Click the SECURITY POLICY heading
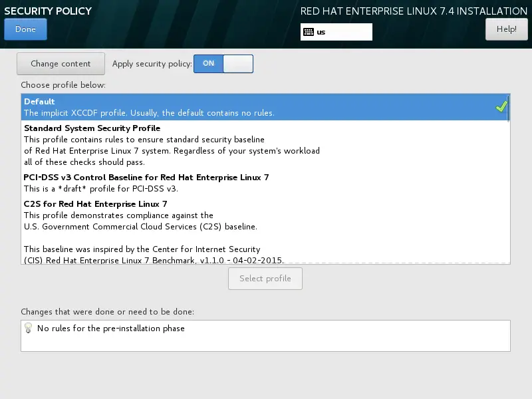532x399 pixels. point(48,11)
